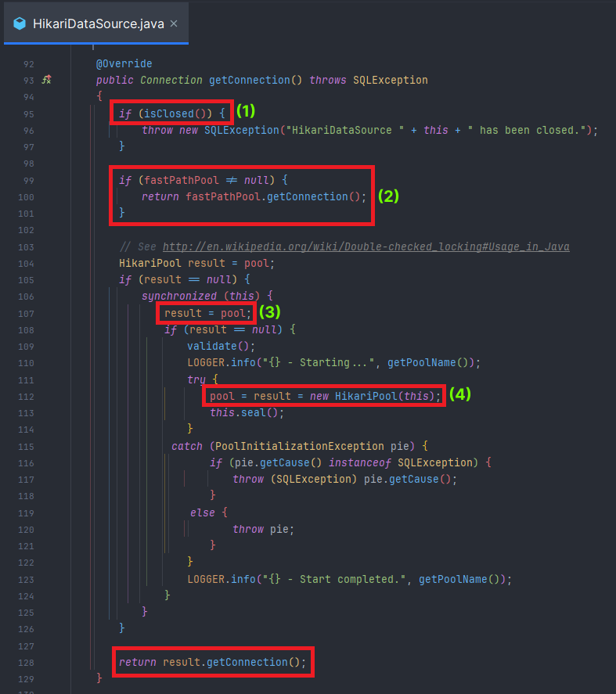Click PoolInitializationException on line 115
The image size is (616, 694).
point(299,446)
